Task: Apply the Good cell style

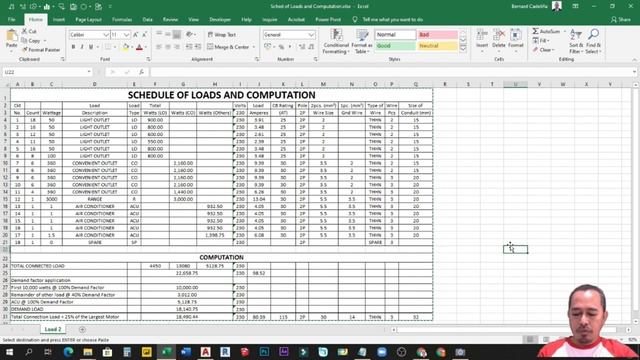Action: click(x=395, y=46)
